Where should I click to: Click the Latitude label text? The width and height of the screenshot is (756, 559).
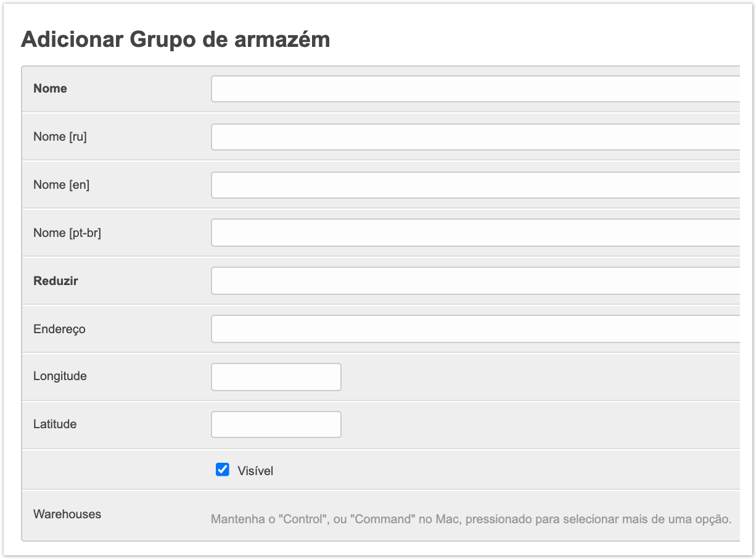point(55,424)
